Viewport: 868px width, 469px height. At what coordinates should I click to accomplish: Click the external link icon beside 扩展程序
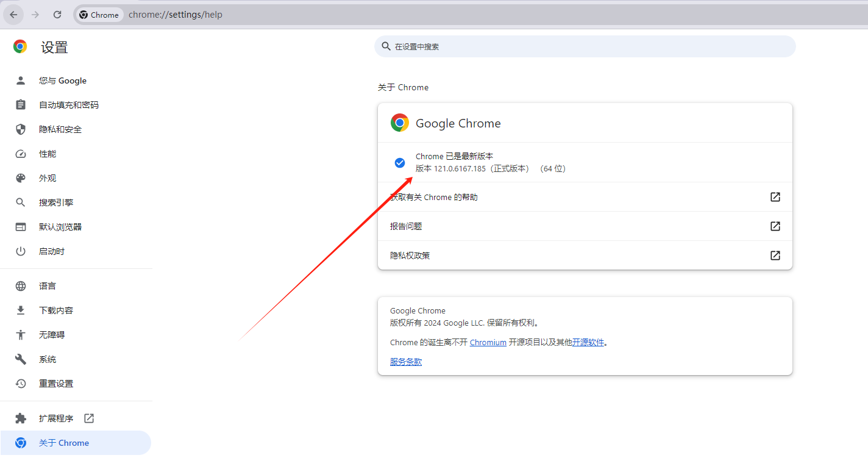[x=89, y=418]
